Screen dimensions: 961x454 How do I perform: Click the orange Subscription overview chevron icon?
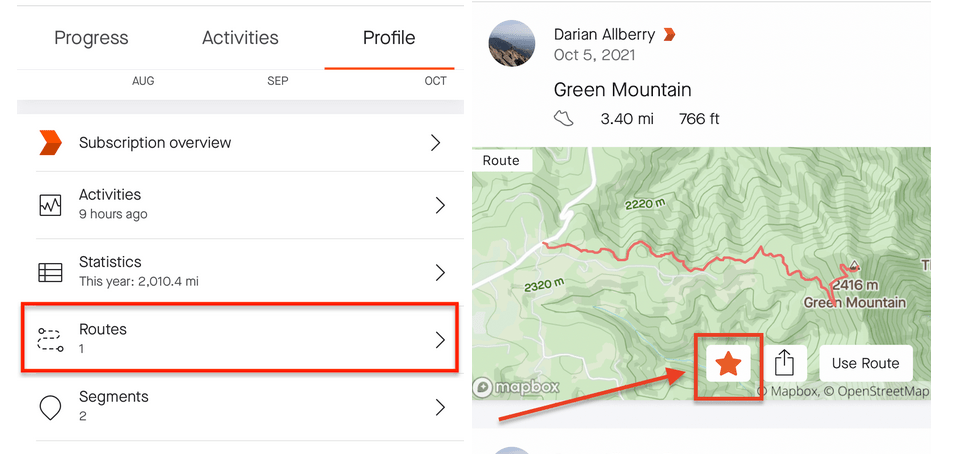(50, 143)
